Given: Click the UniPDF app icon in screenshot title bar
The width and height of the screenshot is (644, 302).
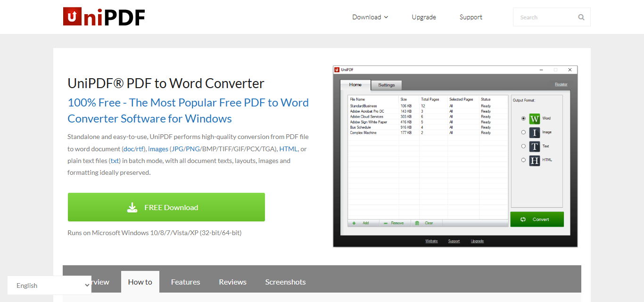Looking at the screenshot, I should pyautogui.click(x=337, y=70).
